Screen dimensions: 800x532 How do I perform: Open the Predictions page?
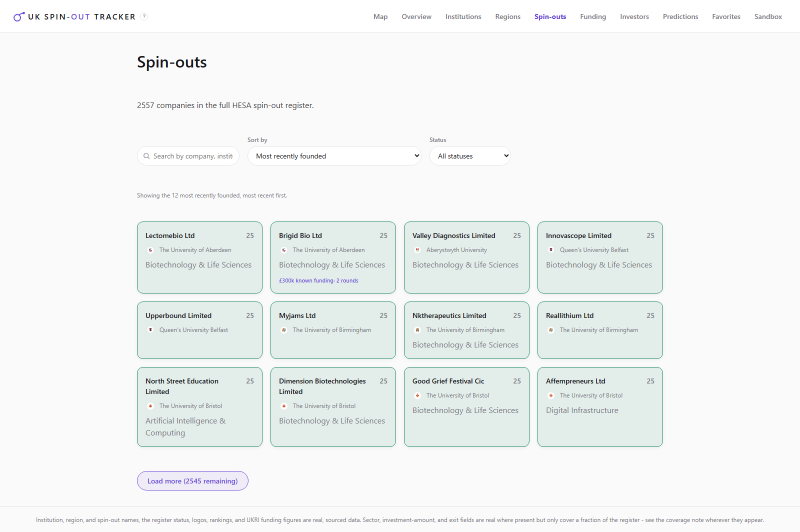click(x=680, y=16)
